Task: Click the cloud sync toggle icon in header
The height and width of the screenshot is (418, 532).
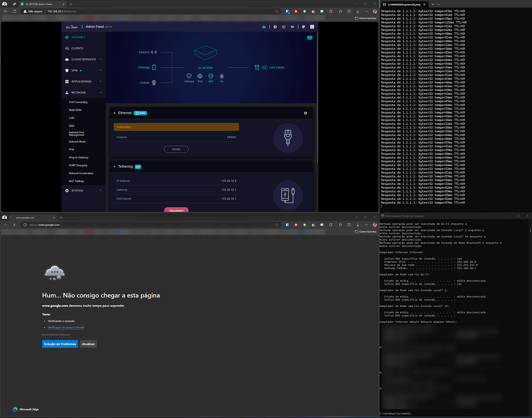Action: coord(264,26)
